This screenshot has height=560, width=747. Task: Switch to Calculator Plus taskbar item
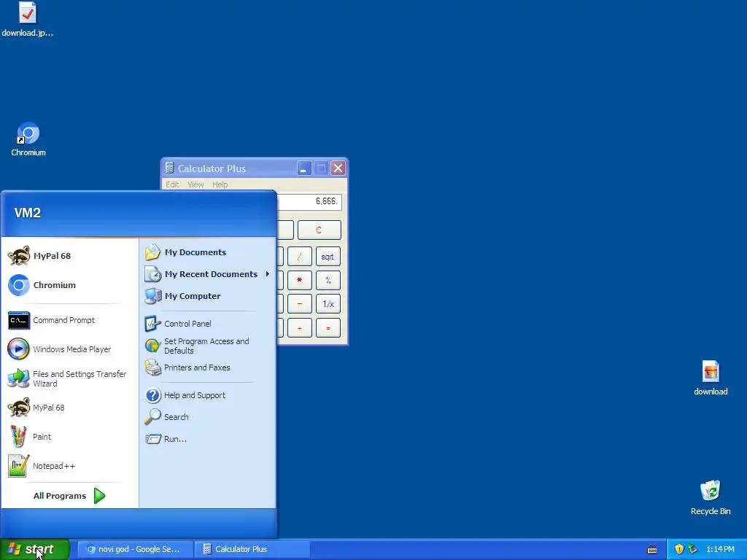(252, 549)
